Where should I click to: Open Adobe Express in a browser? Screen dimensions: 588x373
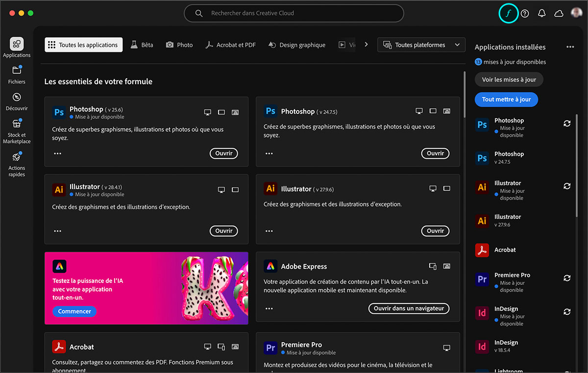tap(409, 308)
